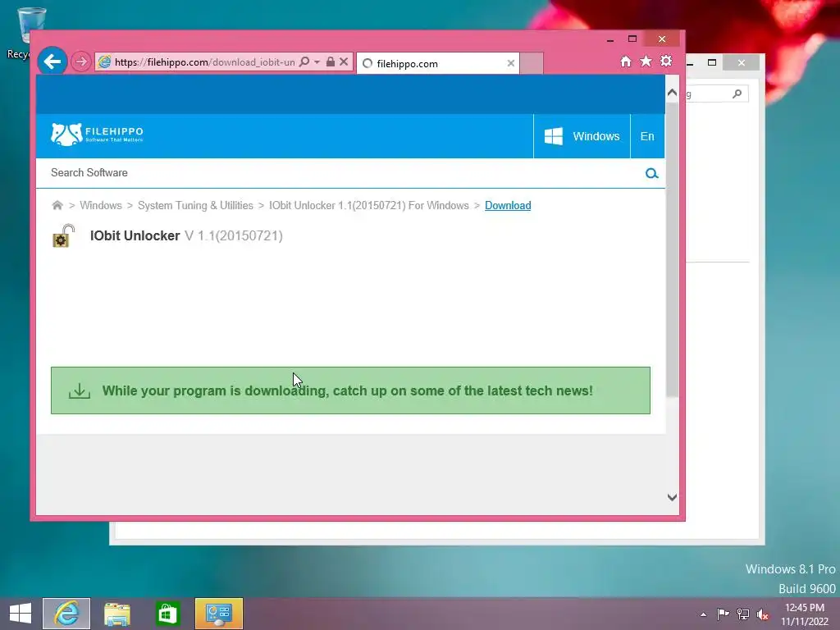The image size is (840, 630).
Task: Close the filehippo.com tab
Action: (510, 63)
